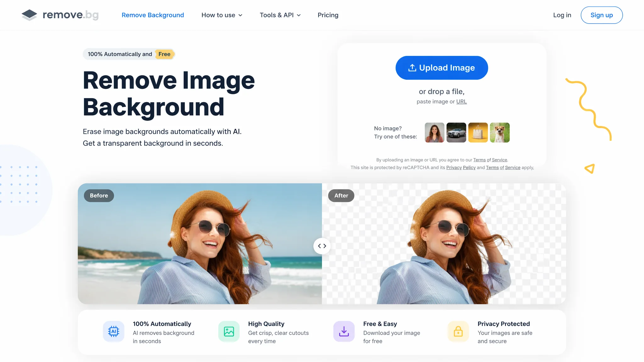Click the Before label badge
644x362 pixels.
click(x=99, y=195)
